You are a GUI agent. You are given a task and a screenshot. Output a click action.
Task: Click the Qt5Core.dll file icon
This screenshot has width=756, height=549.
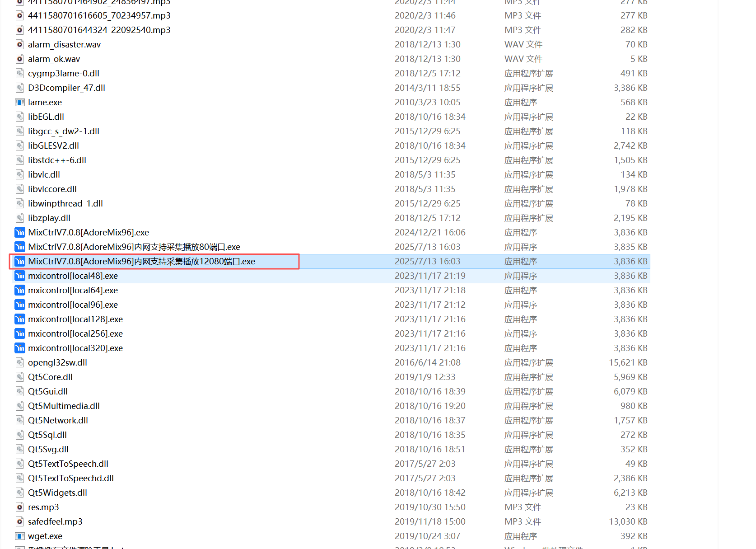tap(20, 377)
